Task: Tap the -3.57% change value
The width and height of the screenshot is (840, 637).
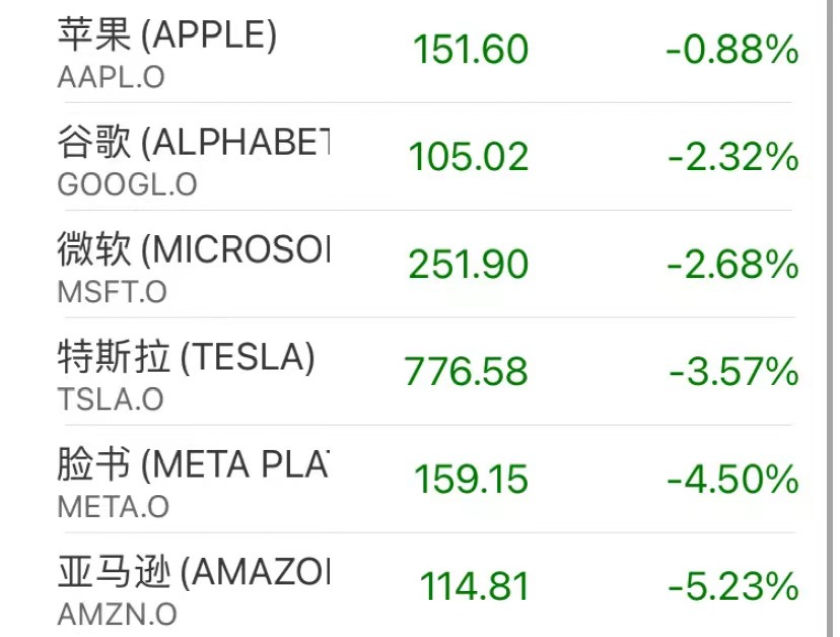Action: tap(734, 371)
